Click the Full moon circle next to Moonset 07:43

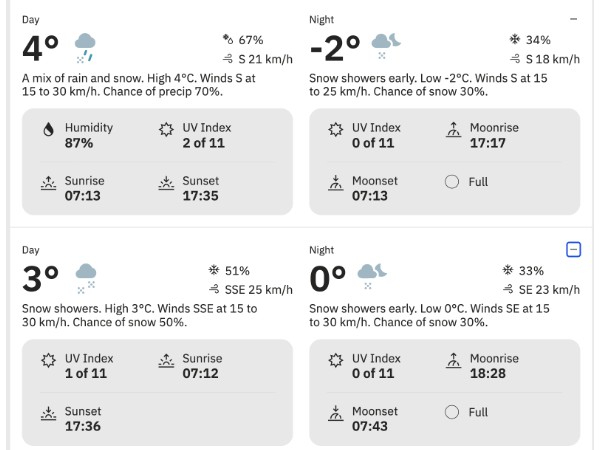[452, 412]
